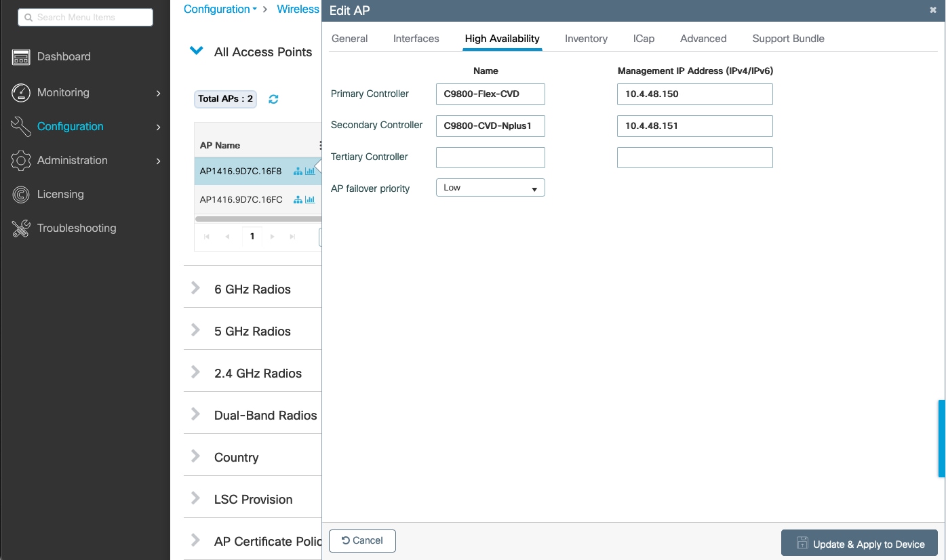Open the Support Bundle tab

tap(789, 39)
